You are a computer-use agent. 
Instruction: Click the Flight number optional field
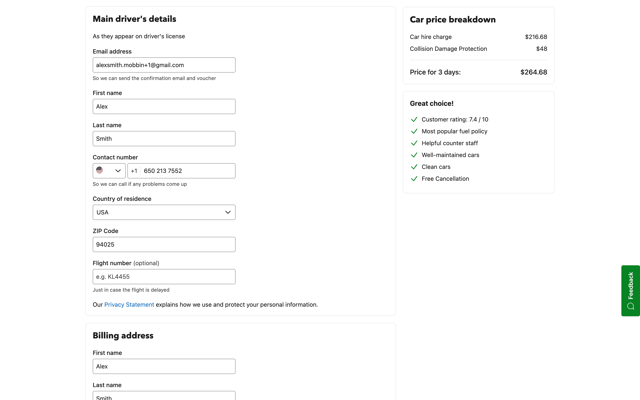164,277
